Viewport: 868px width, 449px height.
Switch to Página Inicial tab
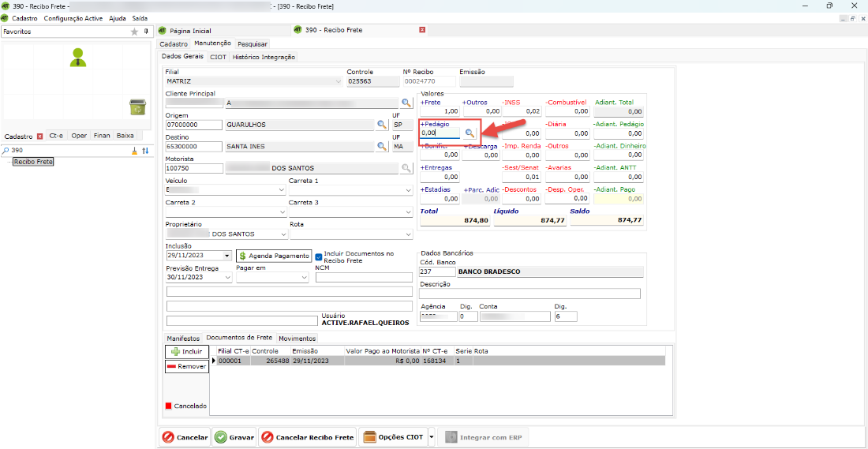pos(190,31)
